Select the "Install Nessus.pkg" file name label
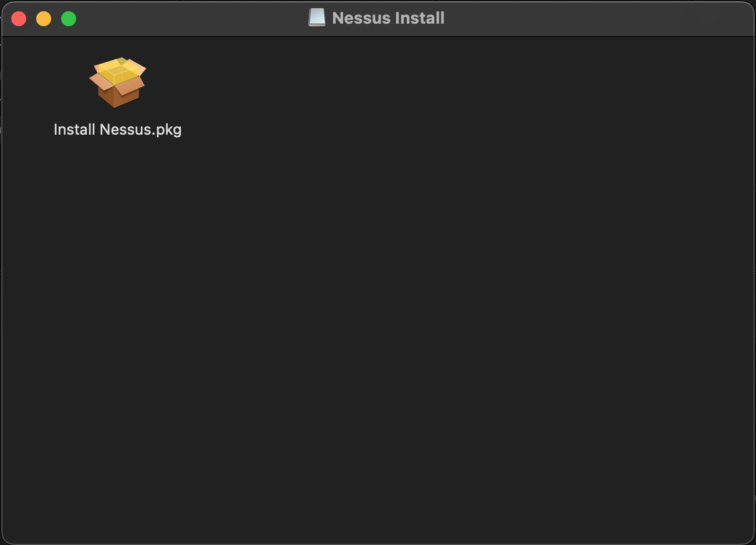Viewport: 756px width, 545px height. pos(117,130)
